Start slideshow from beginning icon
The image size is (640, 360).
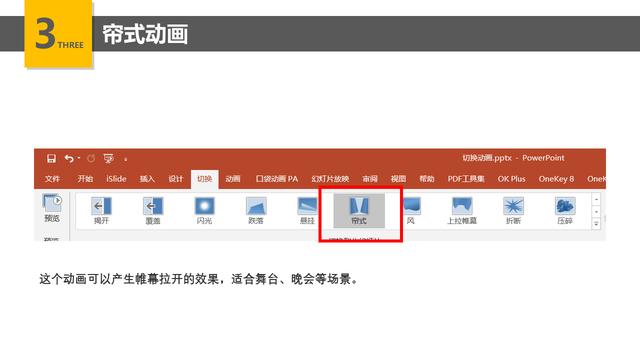(109, 158)
